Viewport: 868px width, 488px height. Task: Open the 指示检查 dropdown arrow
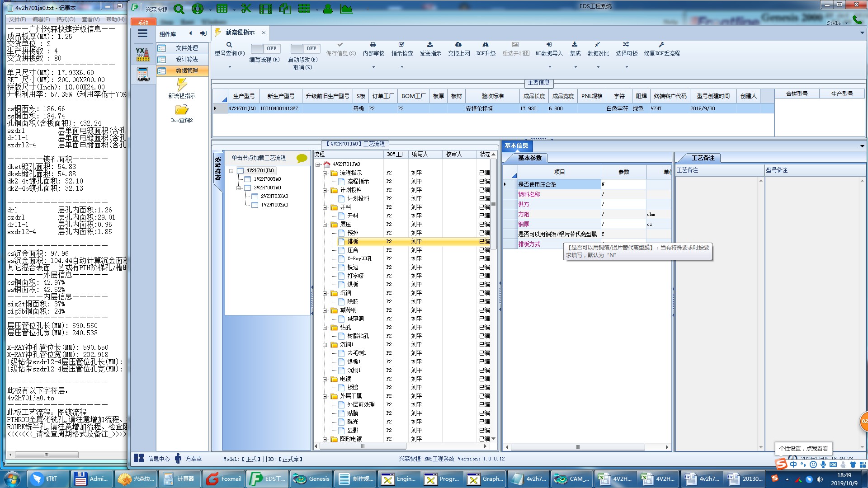point(402,67)
